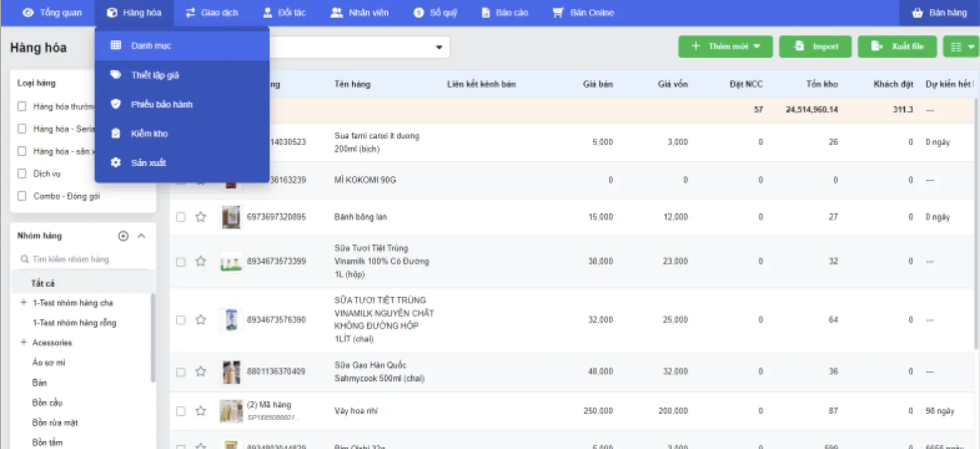
Task: Open the Giao dịch menu
Action: [x=212, y=13]
